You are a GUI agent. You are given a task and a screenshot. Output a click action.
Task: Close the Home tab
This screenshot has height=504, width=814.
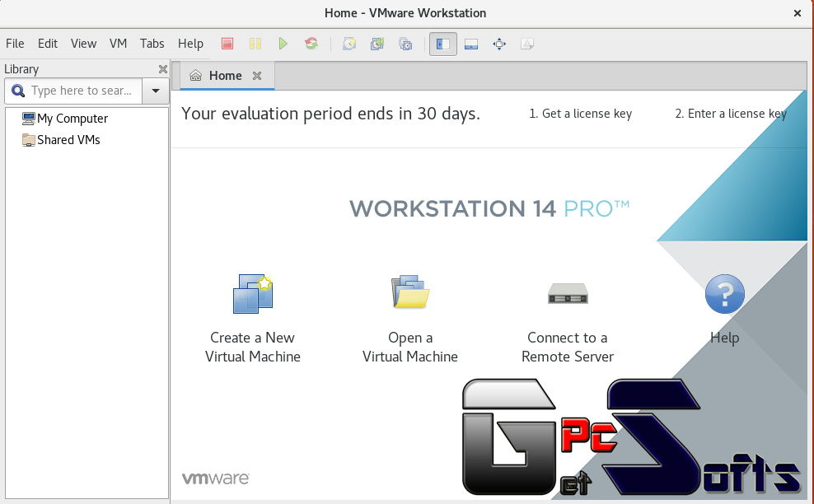[257, 76]
